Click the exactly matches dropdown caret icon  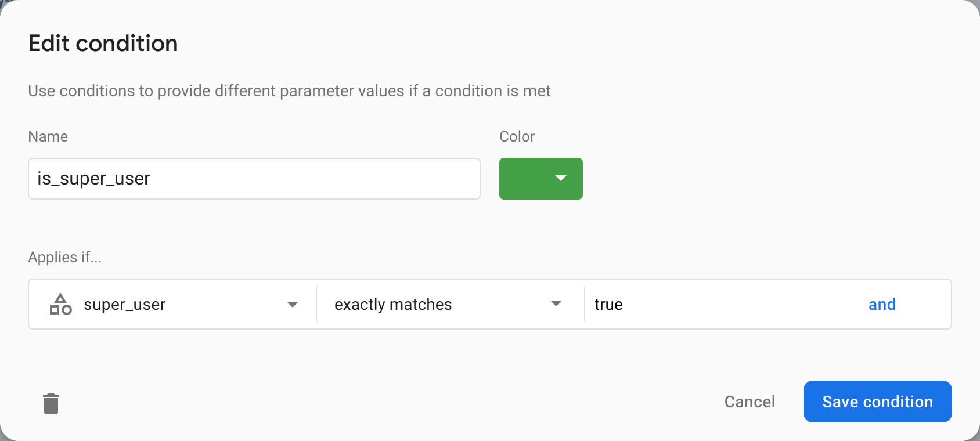(x=557, y=304)
